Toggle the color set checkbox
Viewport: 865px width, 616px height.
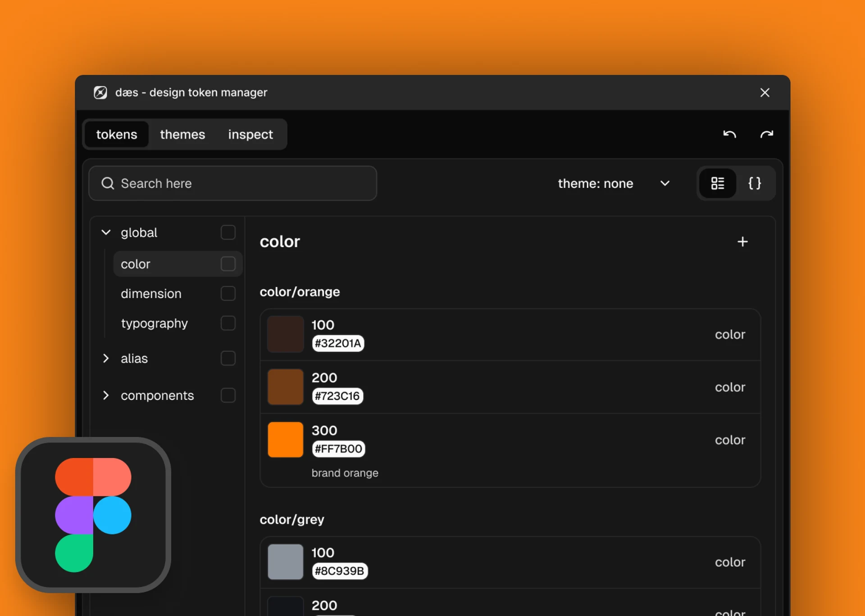click(x=228, y=264)
